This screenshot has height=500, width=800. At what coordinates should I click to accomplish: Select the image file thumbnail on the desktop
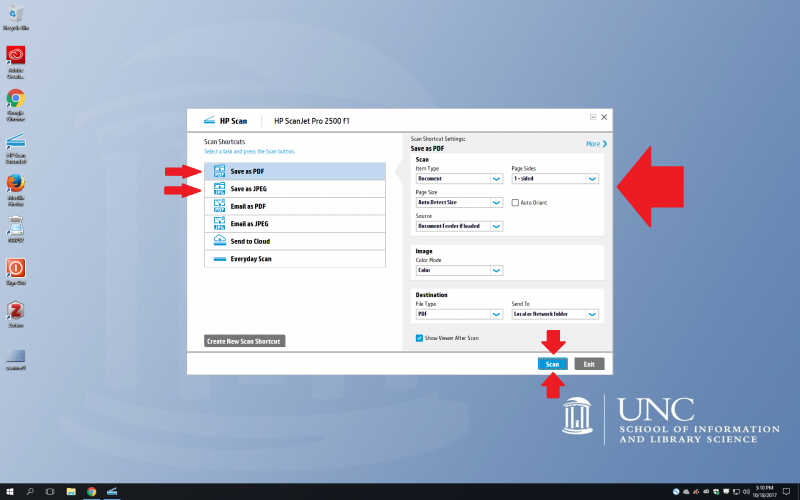tap(15, 359)
